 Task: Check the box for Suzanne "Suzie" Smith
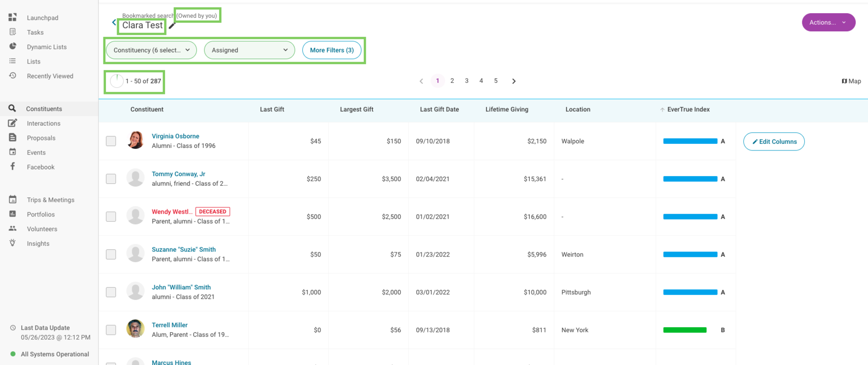click(111, 254)
